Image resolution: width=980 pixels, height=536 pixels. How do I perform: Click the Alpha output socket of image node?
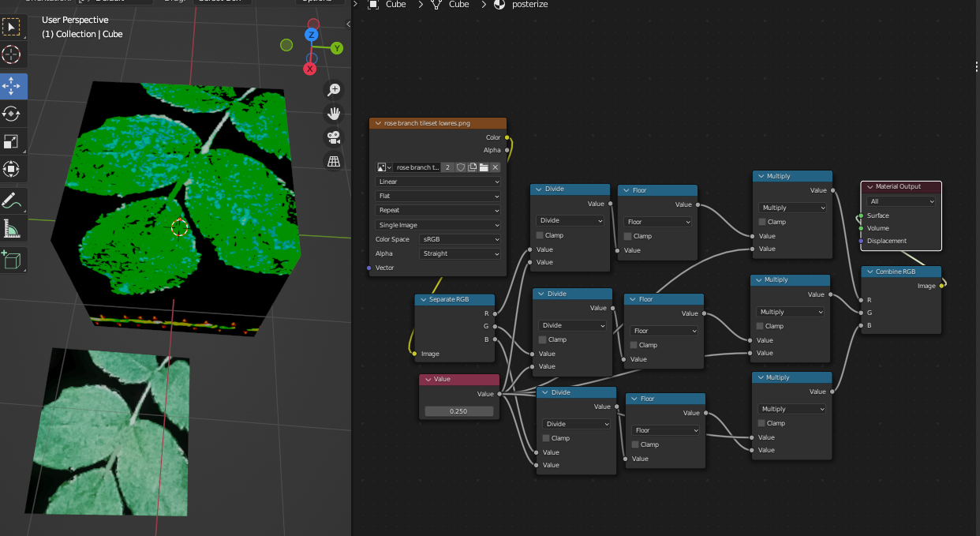507,150
